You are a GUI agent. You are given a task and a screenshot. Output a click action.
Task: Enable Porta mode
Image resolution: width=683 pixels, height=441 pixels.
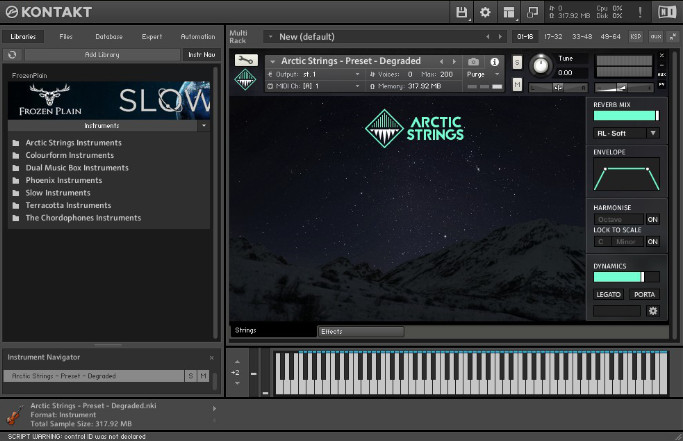644,295
